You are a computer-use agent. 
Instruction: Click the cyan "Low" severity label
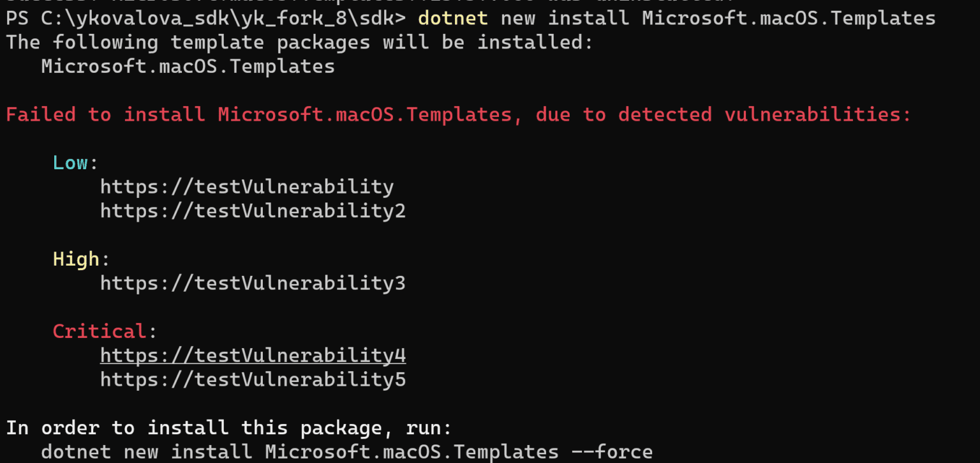coord(70,163)
